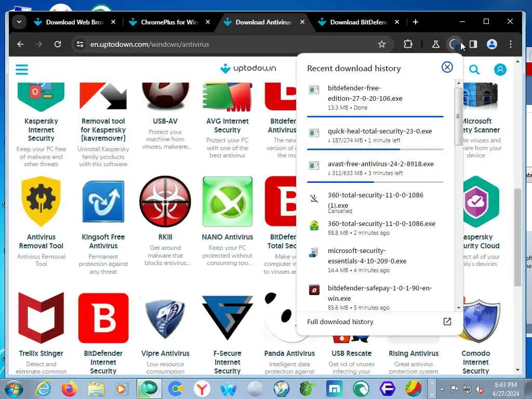The height and width of the screenshot is (399, 532).
Task: Click Kingsoft Free Antivirus icon
Action: (x=103, y=203)
